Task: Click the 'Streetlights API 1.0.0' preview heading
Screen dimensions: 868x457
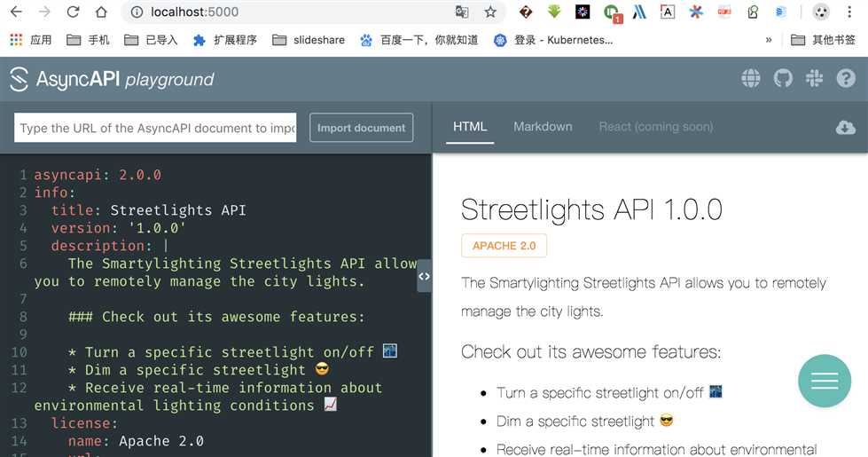Action: point(591,209)
